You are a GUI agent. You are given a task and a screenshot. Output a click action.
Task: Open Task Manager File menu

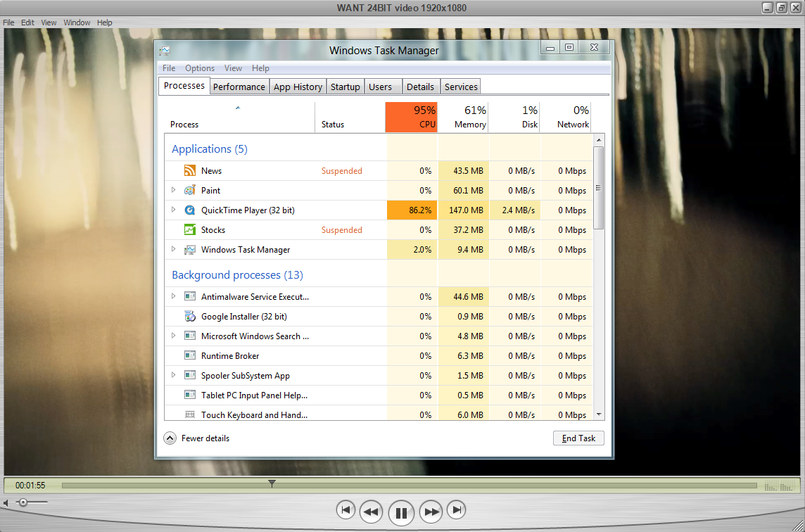point(169,68)
